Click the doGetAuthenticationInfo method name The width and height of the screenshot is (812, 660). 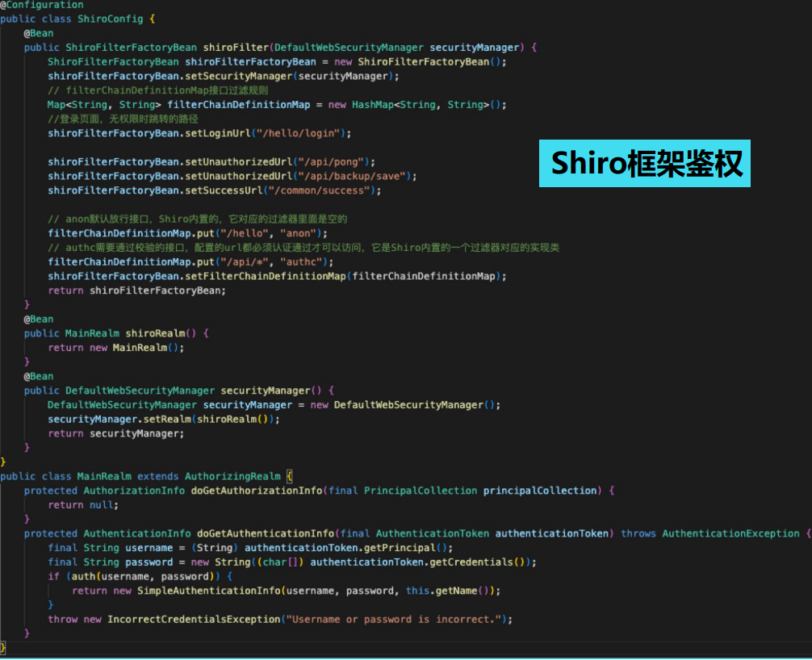coord(265,534)
